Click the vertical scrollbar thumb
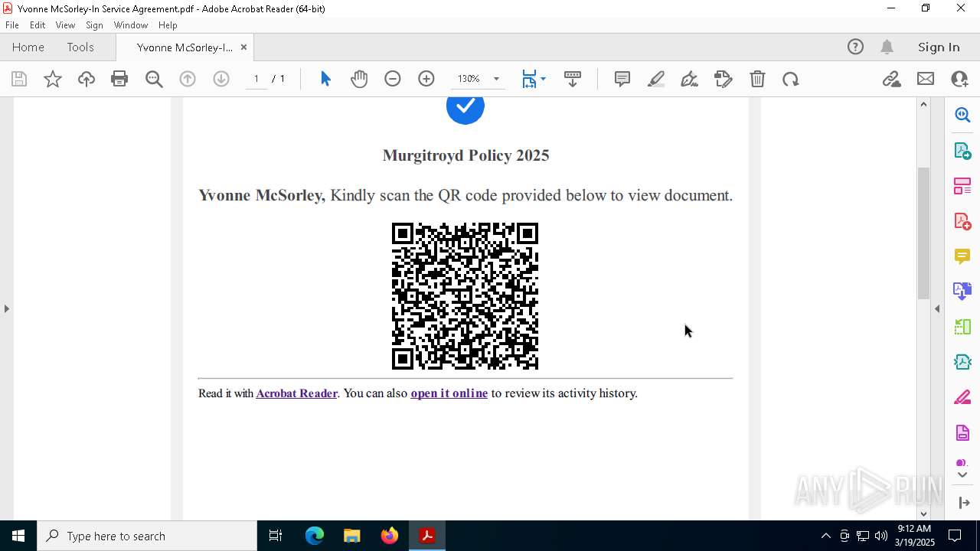Image resolution: width=980 pixels, height=551 pixels. click(x=923, y=233)
